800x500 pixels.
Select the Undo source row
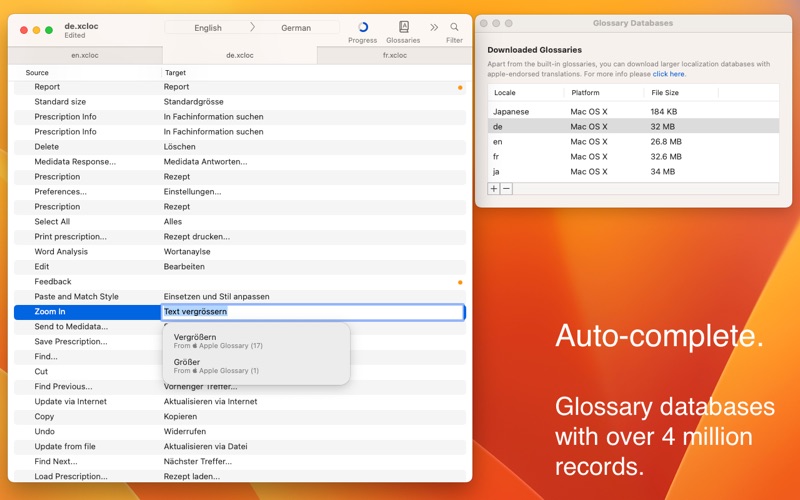[x=240, y=432]
